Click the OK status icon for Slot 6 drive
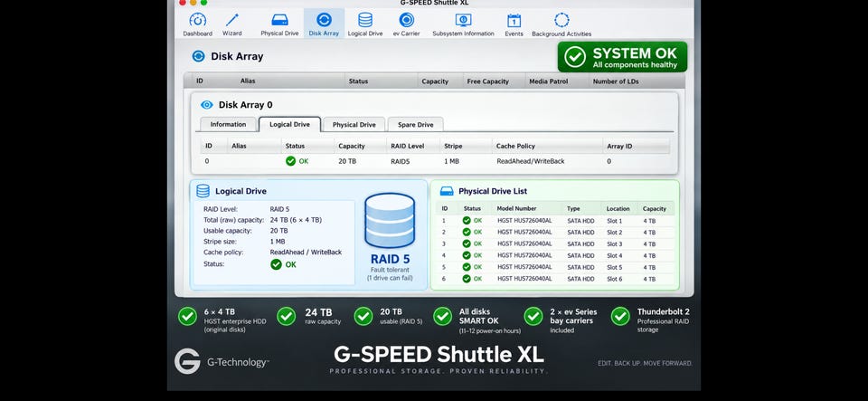Screen dimensions: 868x401 pyautogui.click(x=467, y=279)
